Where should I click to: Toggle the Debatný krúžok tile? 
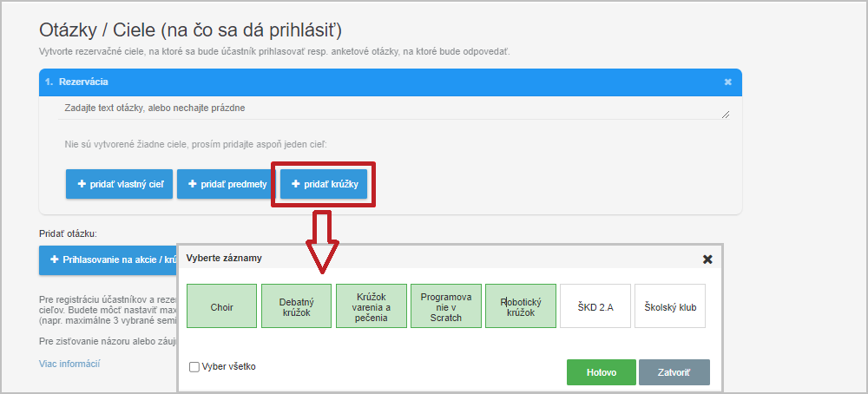click(296, 306)
